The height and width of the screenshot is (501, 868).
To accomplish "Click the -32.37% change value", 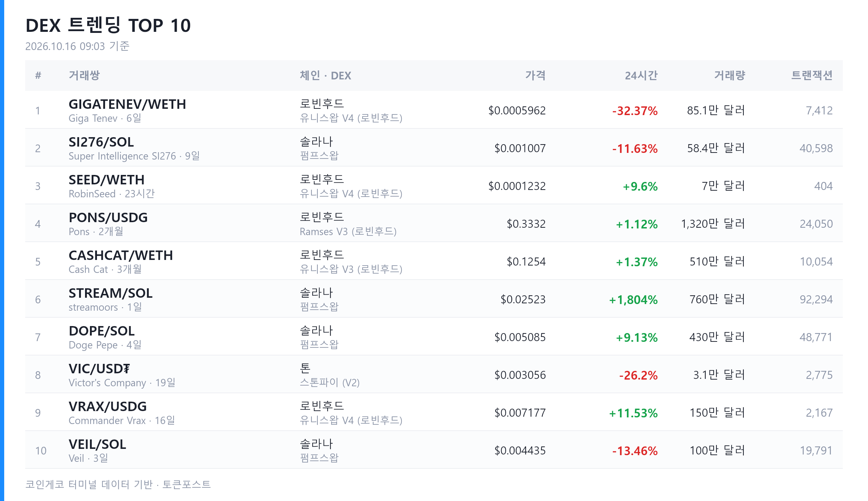I will [x=635, y=111].
